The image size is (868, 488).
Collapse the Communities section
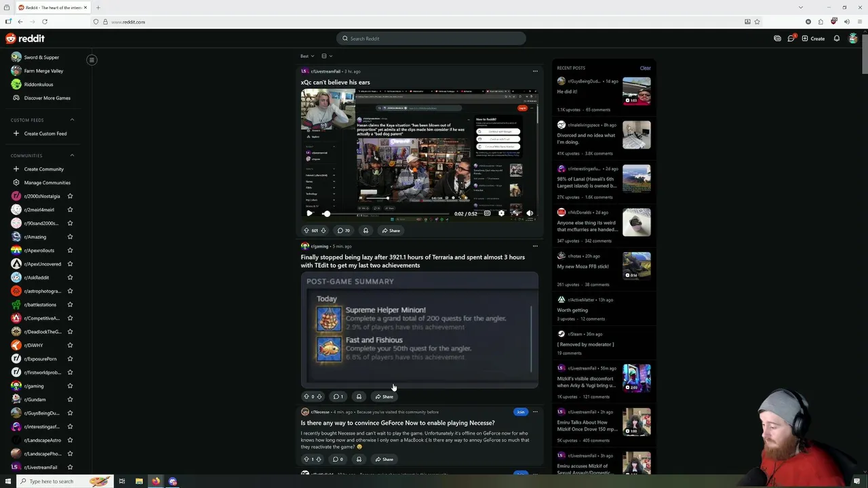[x=72, y=155]
